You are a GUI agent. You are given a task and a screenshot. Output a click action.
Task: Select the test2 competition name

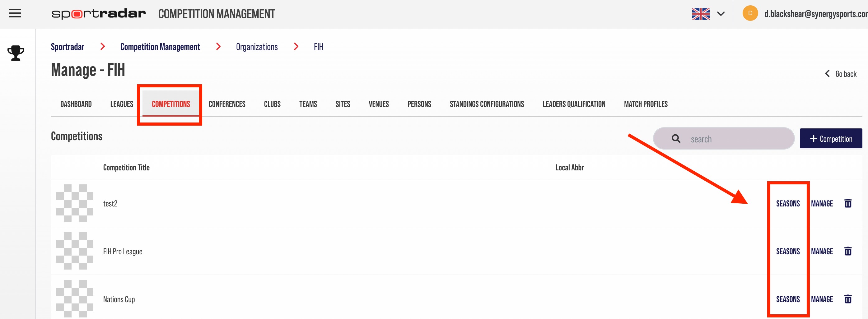tap(110, 203)
